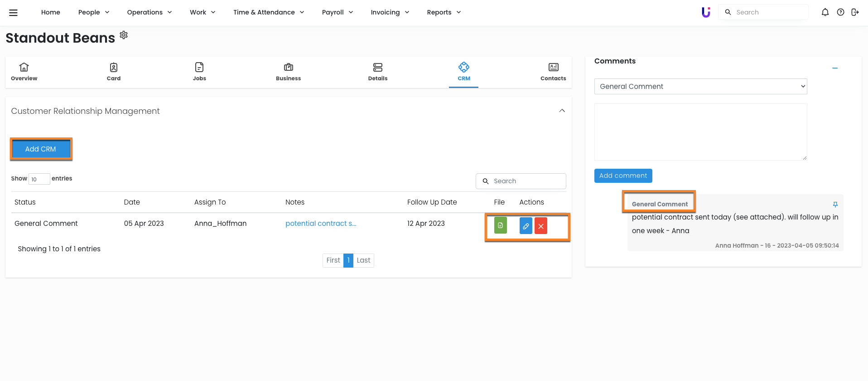This screenshot has width=868, height=381.
Task: Pin the General Comment
Action: point(835,205)
